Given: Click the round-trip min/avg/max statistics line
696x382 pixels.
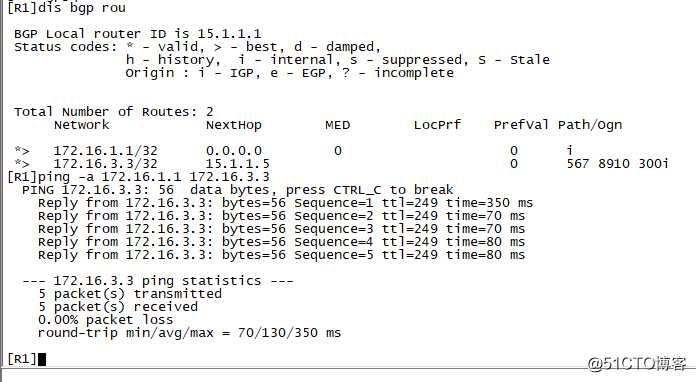Looking at the screenshot, I should pyautogui.click(x=190, y=333).
